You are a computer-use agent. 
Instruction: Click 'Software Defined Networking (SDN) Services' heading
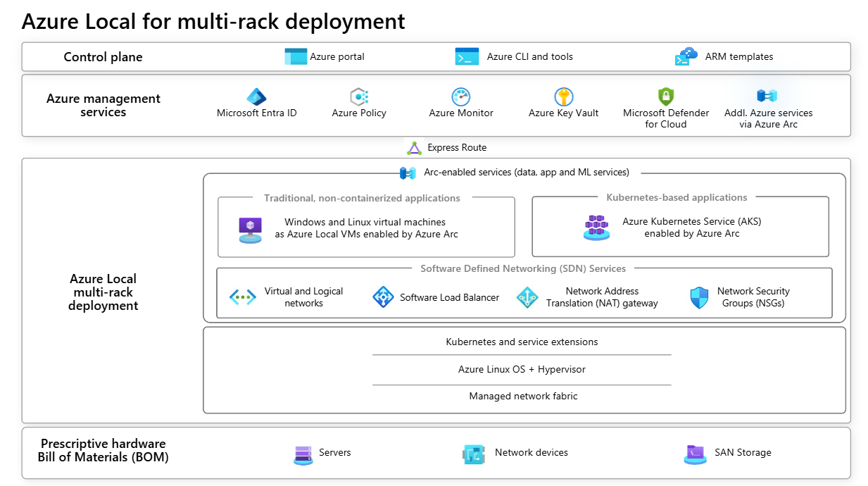pyautogui.click(x=523, y=268)
